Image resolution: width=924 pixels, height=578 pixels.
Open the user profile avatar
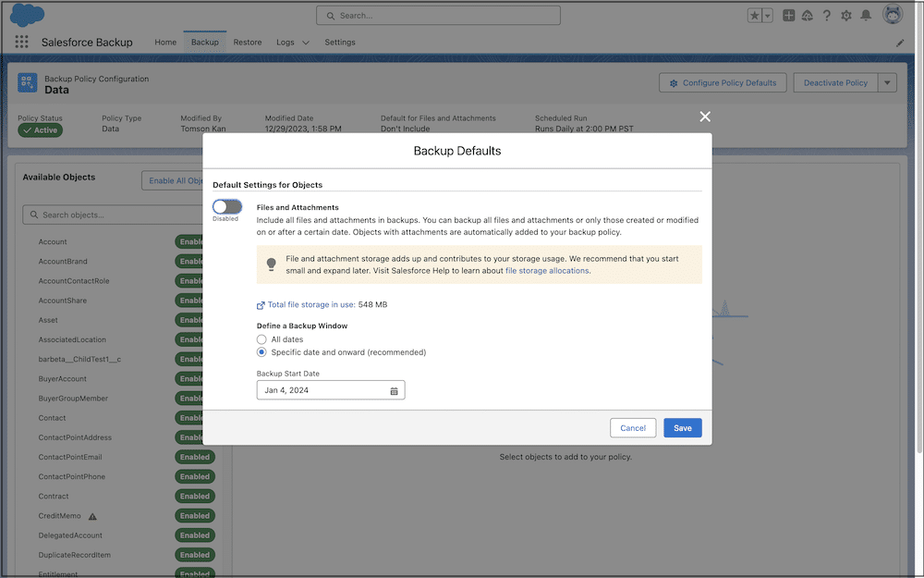pyautogui.click(x=893, y=14)
